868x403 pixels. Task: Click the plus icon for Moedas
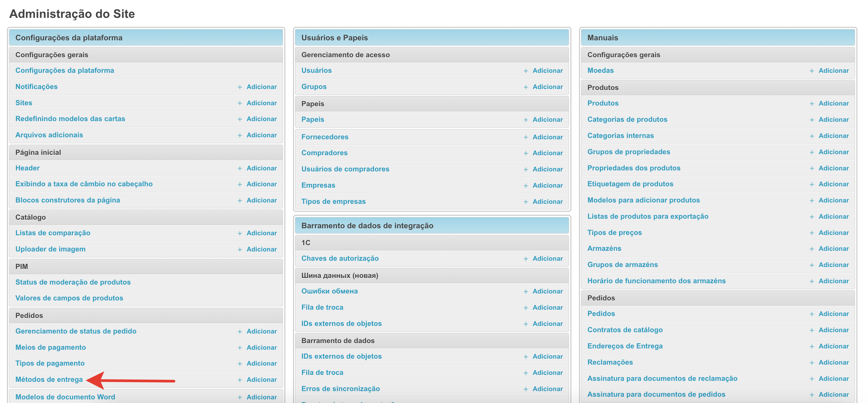click(x=812, y=71)
